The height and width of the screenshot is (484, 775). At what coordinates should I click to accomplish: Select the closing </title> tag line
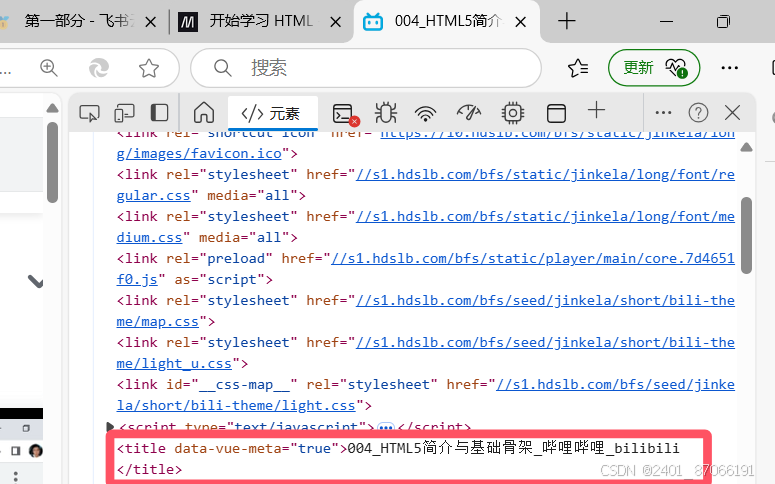tap(149, 469)
